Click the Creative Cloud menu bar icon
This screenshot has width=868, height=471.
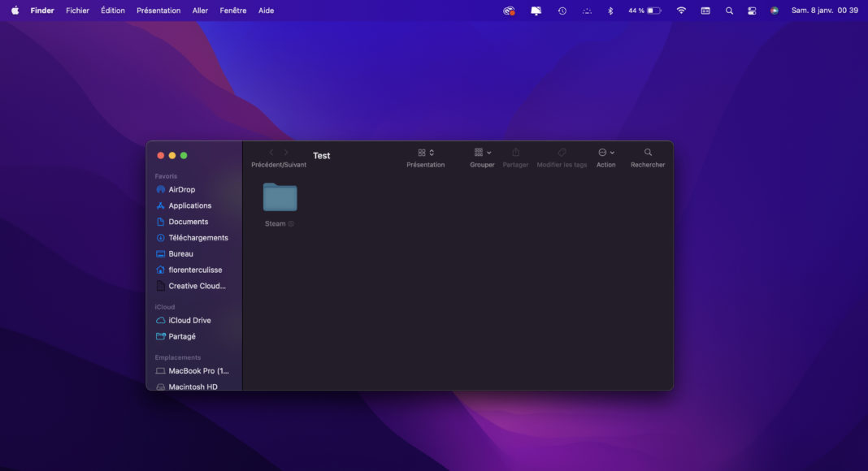tap(509, 11)
